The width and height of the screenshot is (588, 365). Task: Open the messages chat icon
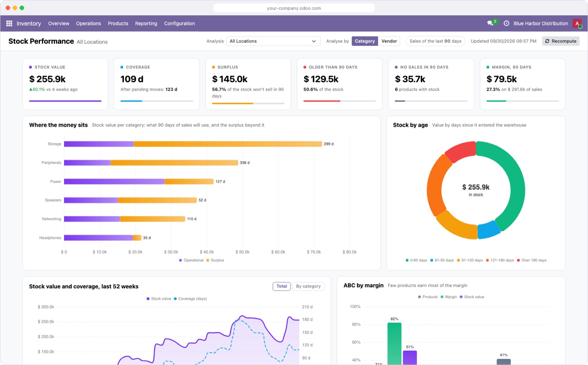pyautogui.click(x=490, y=23)
